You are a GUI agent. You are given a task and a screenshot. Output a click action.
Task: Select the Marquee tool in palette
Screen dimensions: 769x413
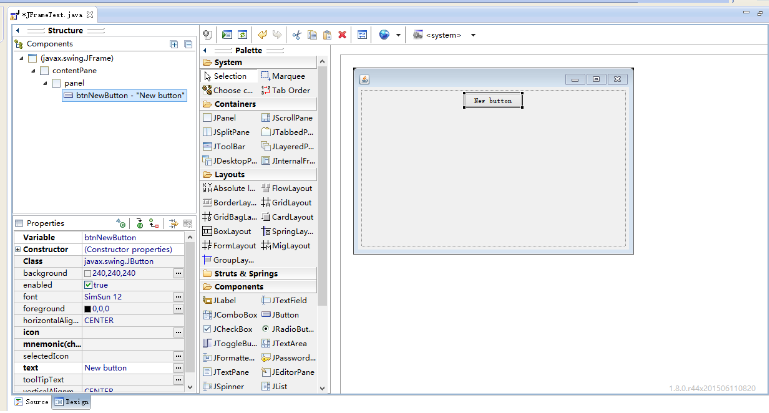[287, 76]
